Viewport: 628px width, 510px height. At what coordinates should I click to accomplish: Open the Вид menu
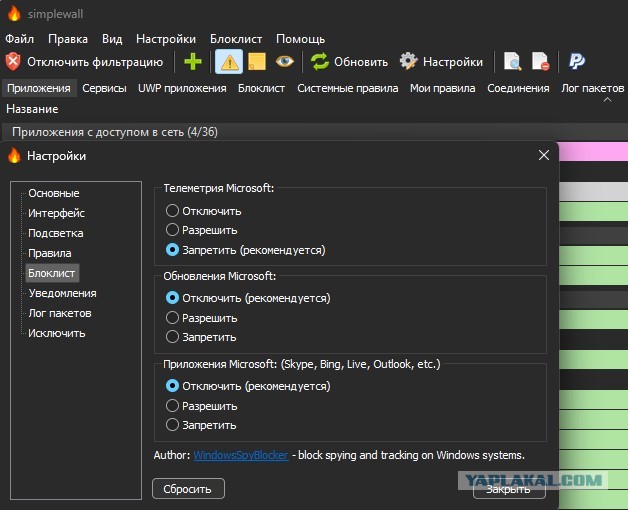click(x=112, y=39)
